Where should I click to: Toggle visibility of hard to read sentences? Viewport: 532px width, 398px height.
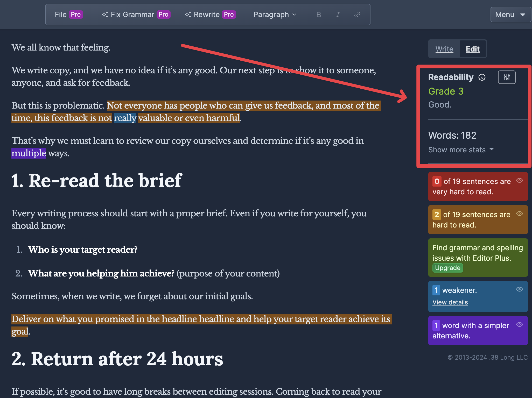[520, 214]
